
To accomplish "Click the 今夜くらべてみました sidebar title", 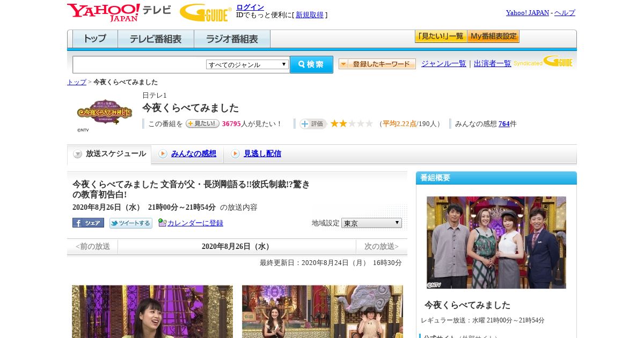I will coord(467,305).
